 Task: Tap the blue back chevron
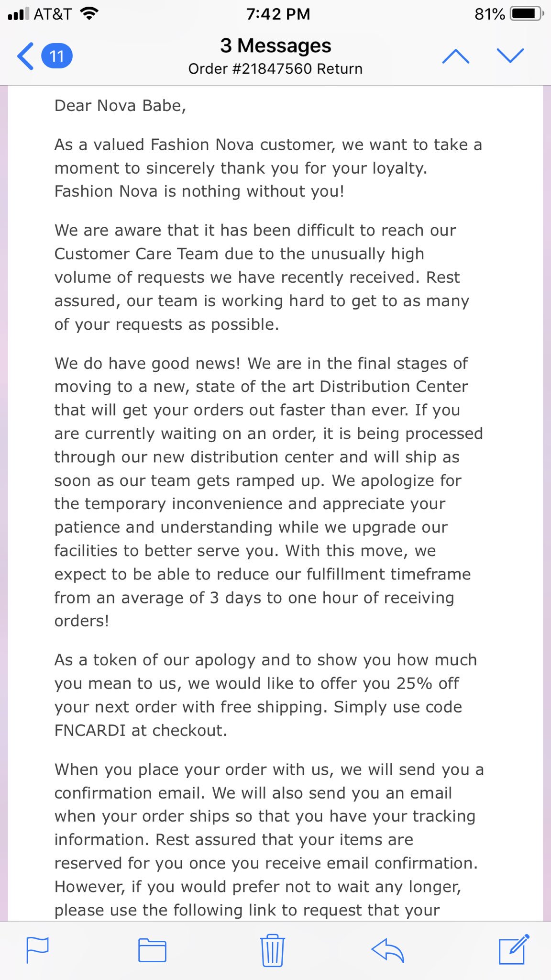[25, 56]
